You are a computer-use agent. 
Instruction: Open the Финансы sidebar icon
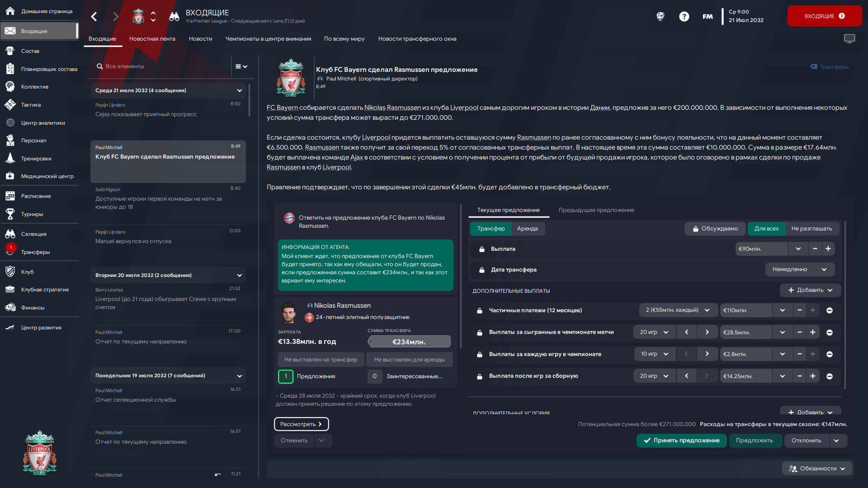10,308
